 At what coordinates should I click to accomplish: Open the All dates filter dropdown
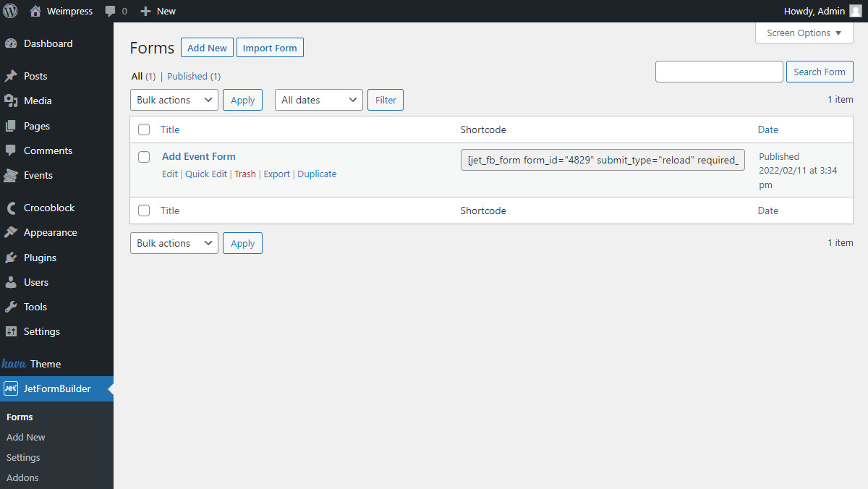(318, 99)
